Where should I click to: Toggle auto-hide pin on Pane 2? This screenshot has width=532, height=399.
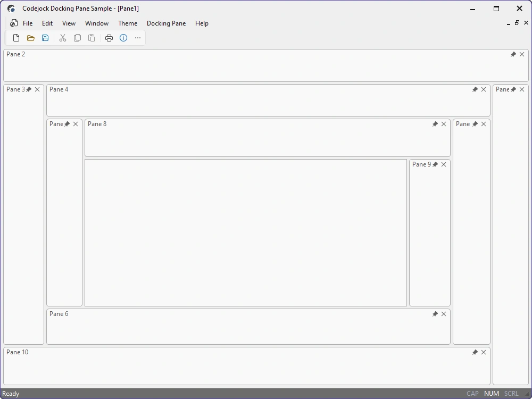(513, 54)
